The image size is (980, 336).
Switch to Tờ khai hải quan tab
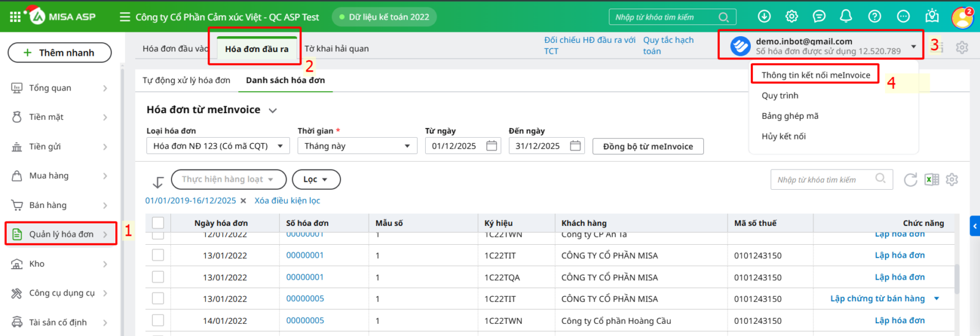click(x=337, y=49)
